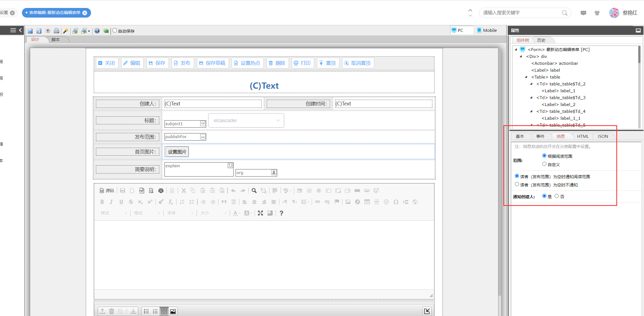Screen dimensions: 644x316
Task: Select the 自定义 range radio button
Action: (544, 164)
